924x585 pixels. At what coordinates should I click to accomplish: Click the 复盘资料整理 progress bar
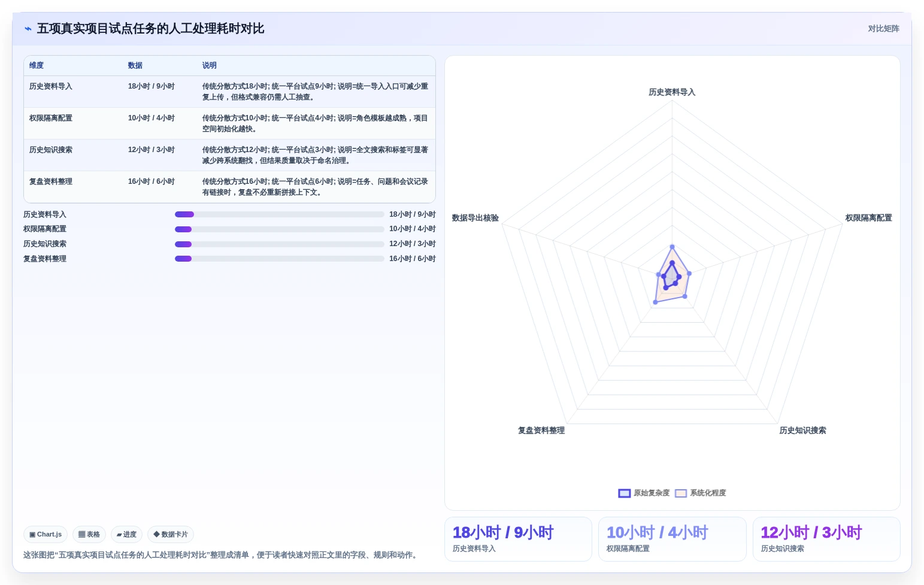(280, 259)
